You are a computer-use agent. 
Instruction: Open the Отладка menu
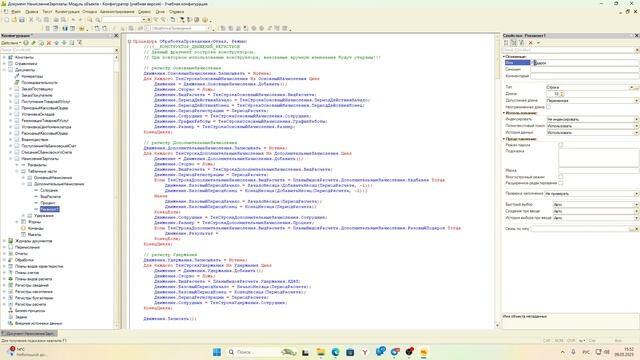tap(89, 12)
